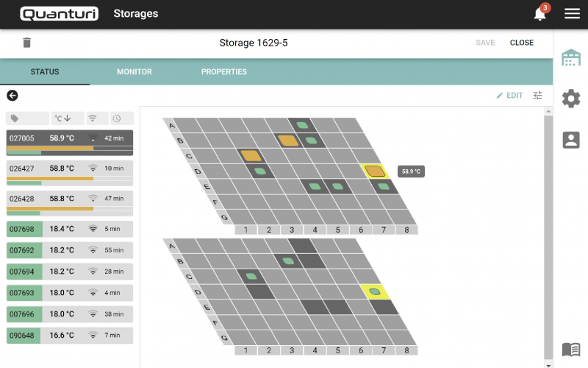Screen dimensions: 588x368
Task: Switch to the Properties tab
Action: click(x=224, y=72)
